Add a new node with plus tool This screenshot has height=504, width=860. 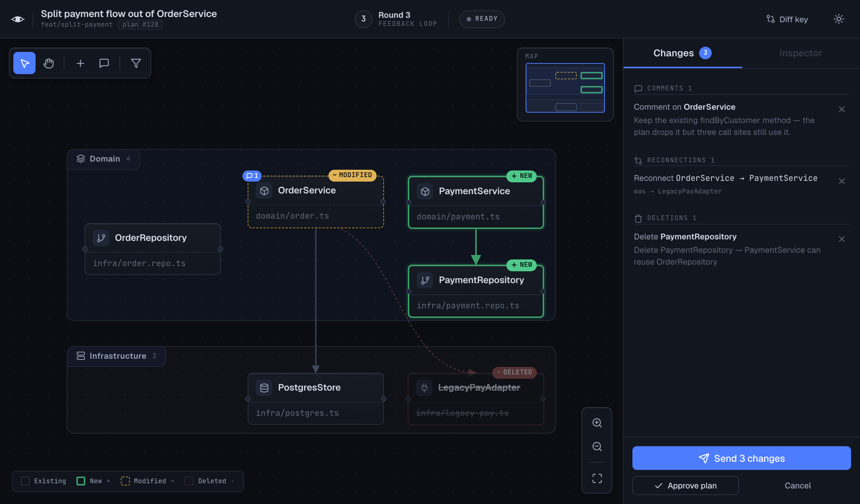click(80, 63)
